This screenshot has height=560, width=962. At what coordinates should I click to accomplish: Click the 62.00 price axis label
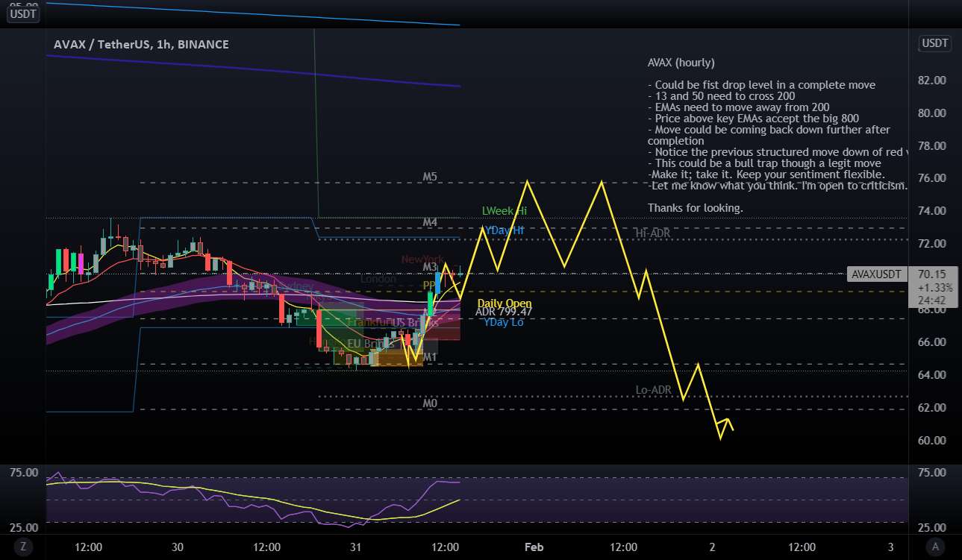(931, 408)
